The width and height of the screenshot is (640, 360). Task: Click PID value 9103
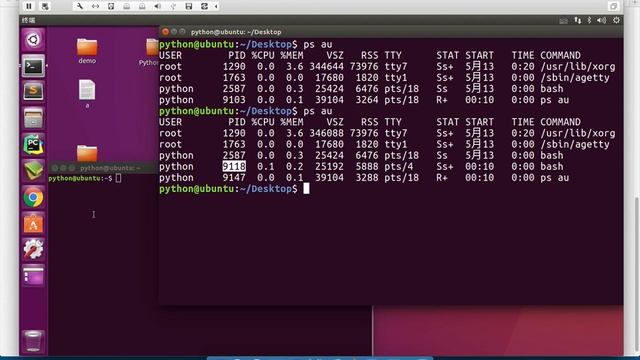[x=234, y=100]
